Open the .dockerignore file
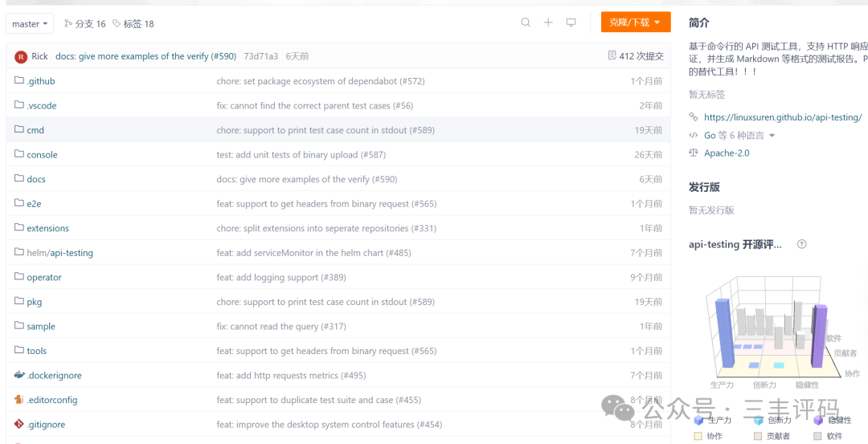 pyautogui.click(x=55, y=376)
